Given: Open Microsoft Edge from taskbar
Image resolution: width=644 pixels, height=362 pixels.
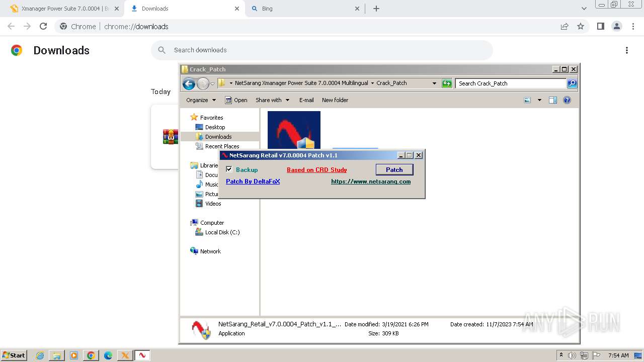Looking at the screenshot, I should (x=108, y=355).
